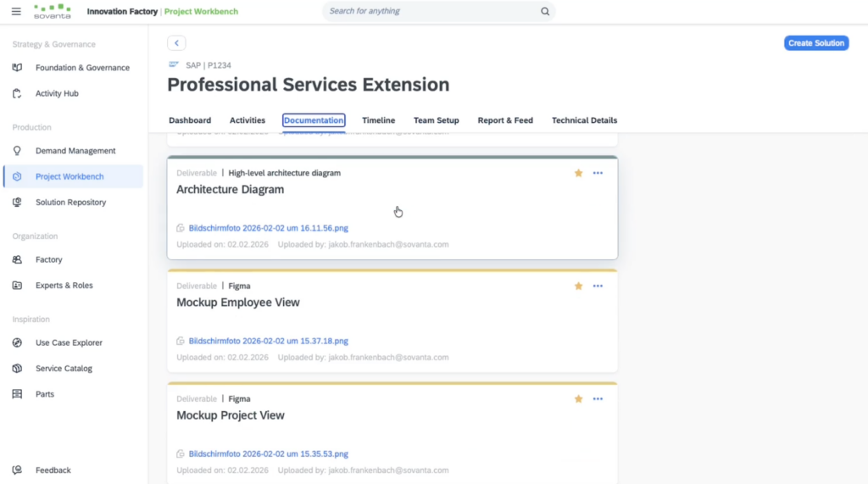
Task: Open the Solution Repository sidebar icon
Action: [x=17, y=203]
